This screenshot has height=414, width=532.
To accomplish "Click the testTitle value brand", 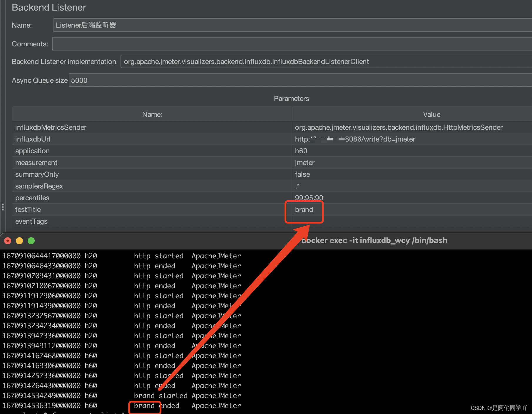I will [x=412, y=209].
